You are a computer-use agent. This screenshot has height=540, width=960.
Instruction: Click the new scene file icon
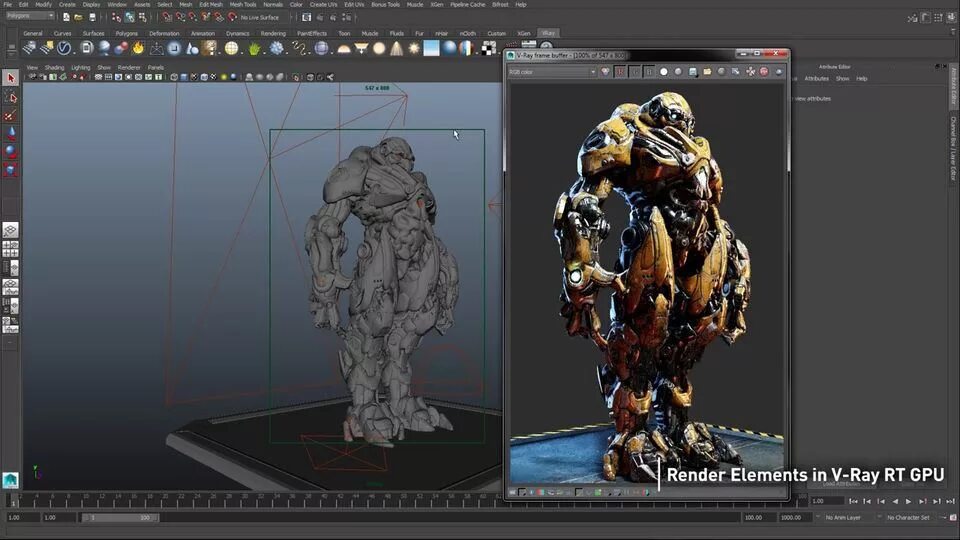[x=66, y=17]
